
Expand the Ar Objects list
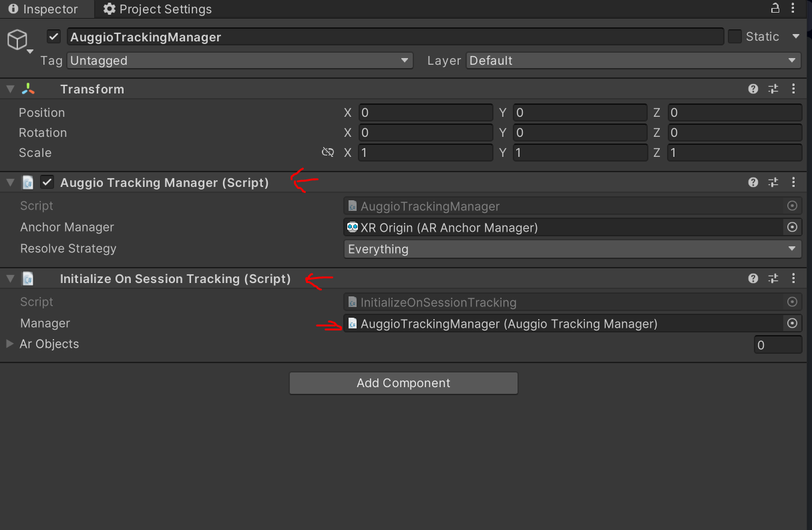point(10,344)
